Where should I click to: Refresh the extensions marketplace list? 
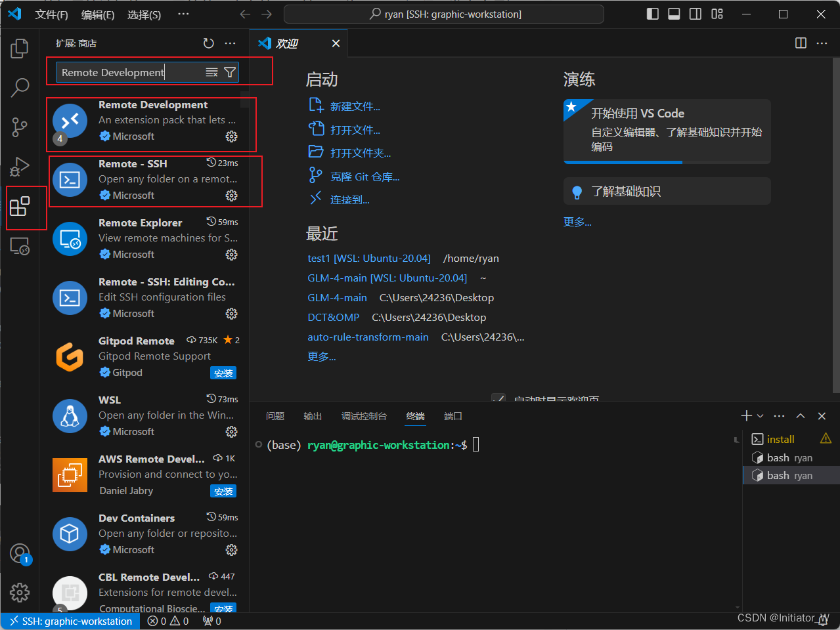coord(209,43)
